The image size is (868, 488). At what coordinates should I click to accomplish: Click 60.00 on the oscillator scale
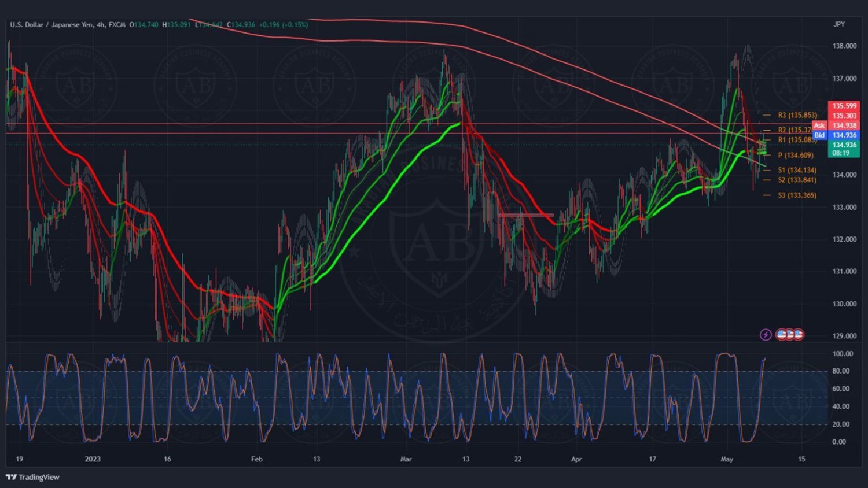(841, 389)
